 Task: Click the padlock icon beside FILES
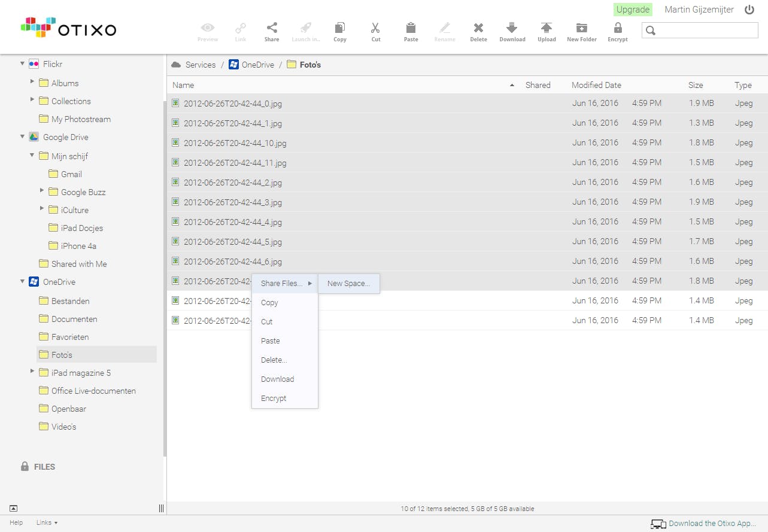point(25,466)
